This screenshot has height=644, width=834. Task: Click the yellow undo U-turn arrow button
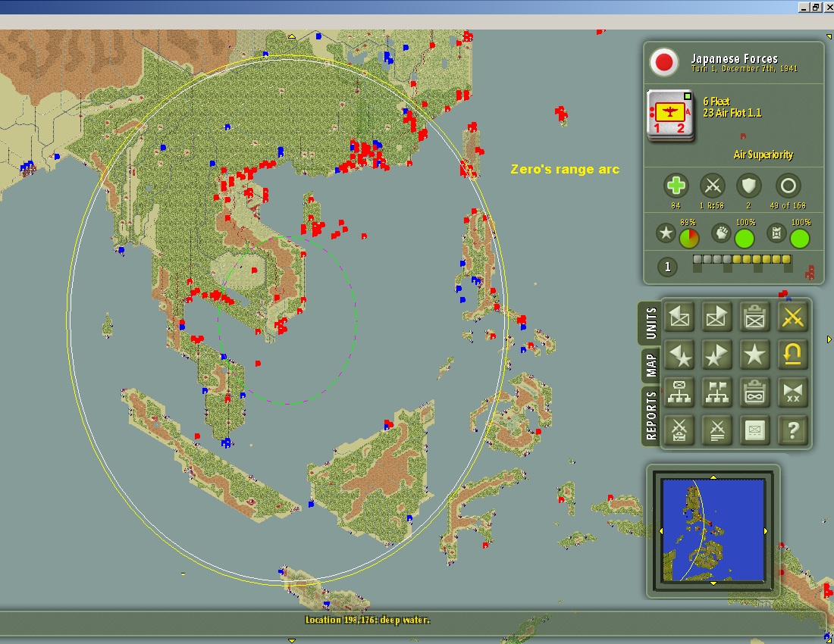(x=792, y=355)
